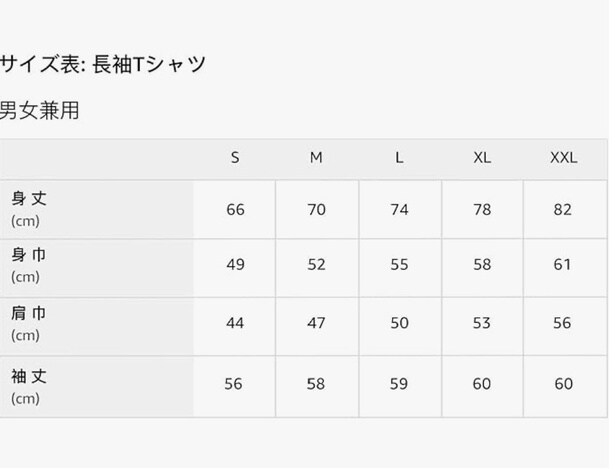Click the 身丈 value 66 for size S

tap(235, 209)
